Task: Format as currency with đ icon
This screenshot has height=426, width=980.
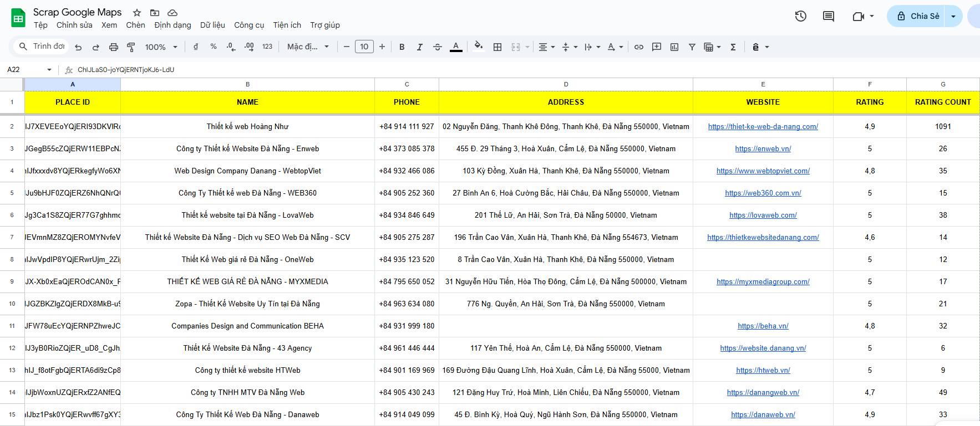Action: click(x=196, y=47)
